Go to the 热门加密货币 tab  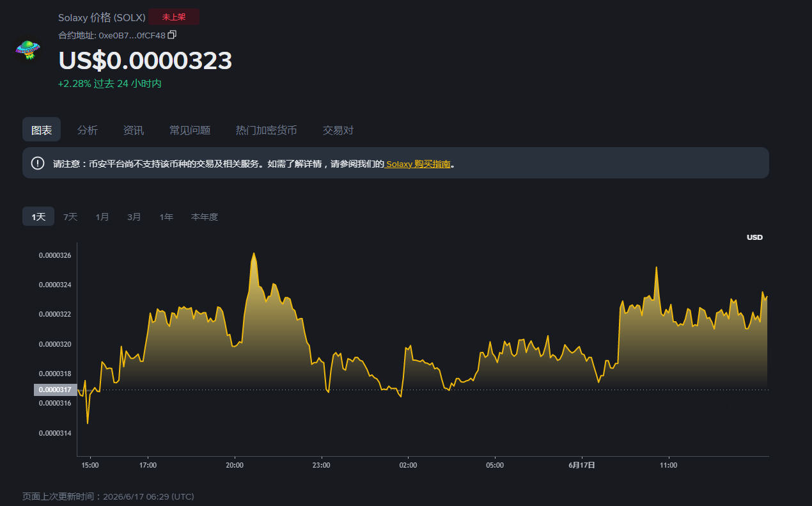pyautogui.click(x=266, y=130)
